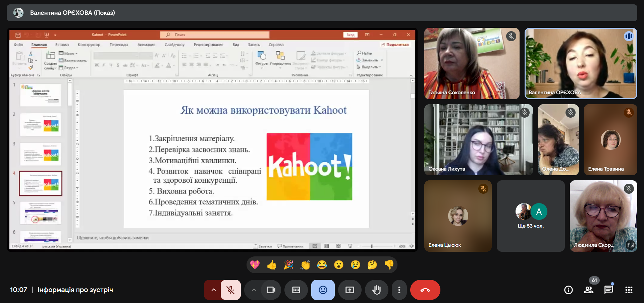644x303 pixels.
Task: Send crying face reaction
Action: 356,265
